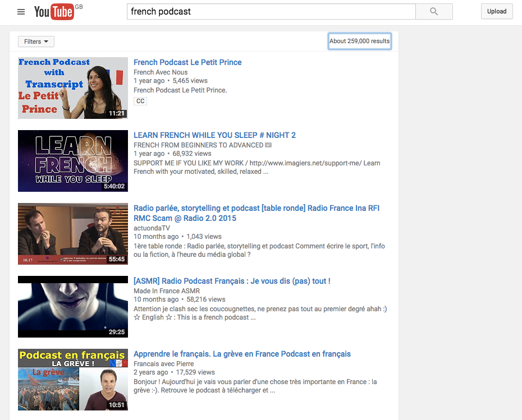Click the Apprendre le français grève thumbnail
Viewport: 522px width, 420px height.
(72, 380)
